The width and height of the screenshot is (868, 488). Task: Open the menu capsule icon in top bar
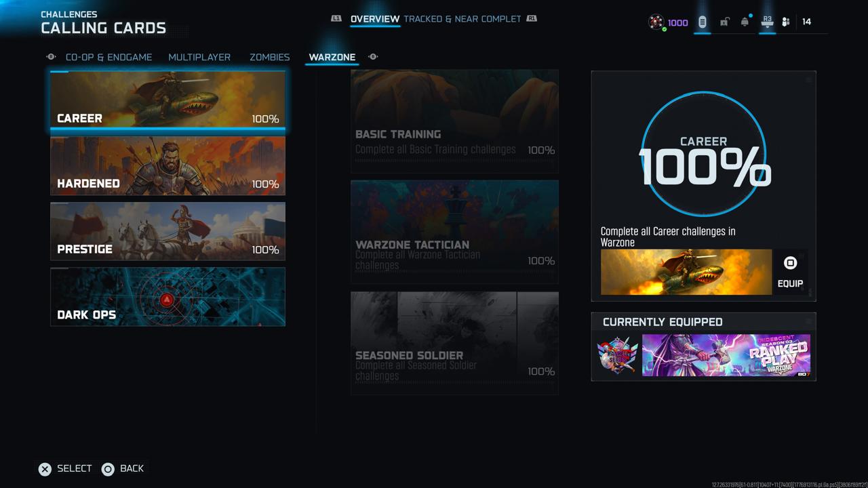pos(703,22)
